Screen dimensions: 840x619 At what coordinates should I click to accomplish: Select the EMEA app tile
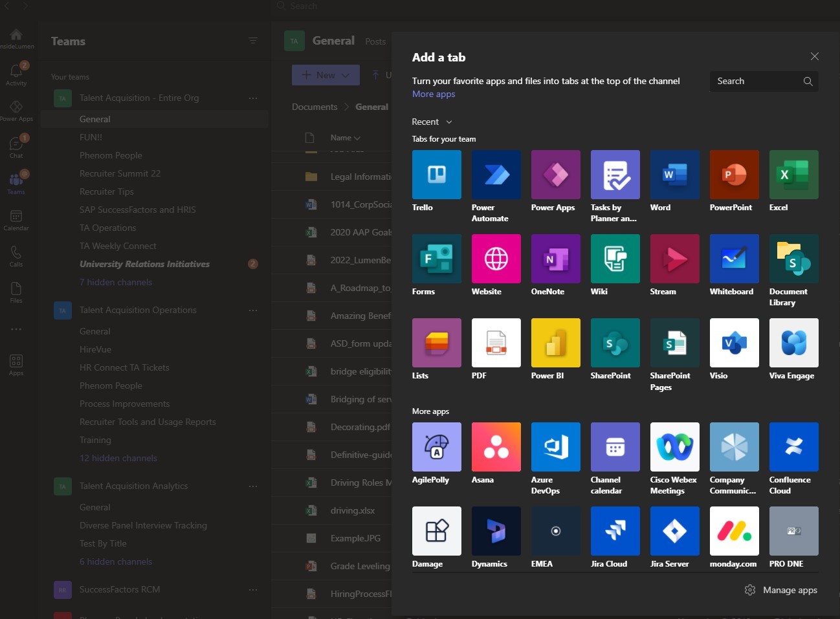(555, 531)
